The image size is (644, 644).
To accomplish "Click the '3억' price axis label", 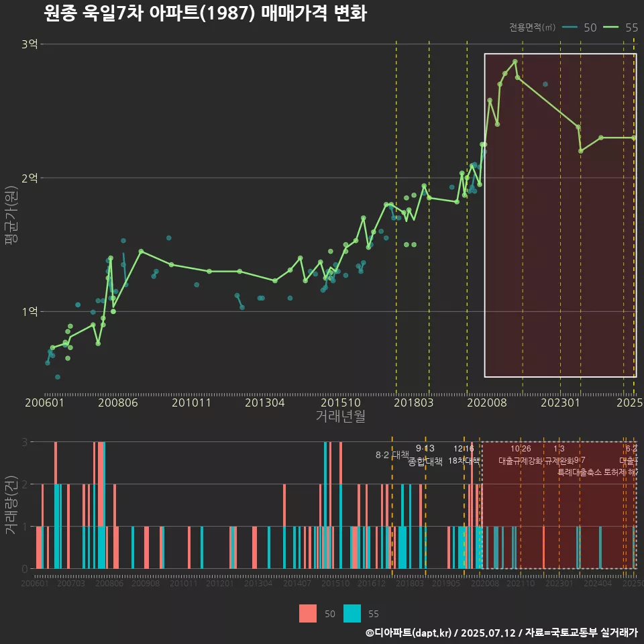I will [x=30, y=44].
